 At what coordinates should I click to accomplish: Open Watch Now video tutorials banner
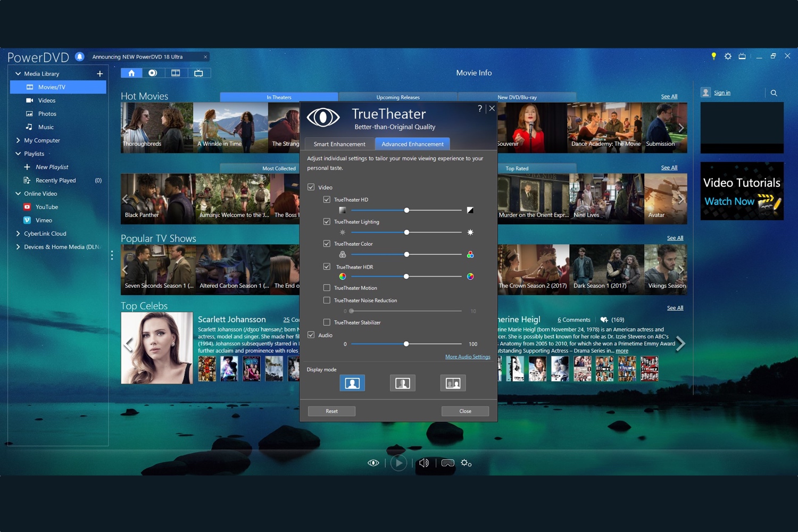coord(742,191)
